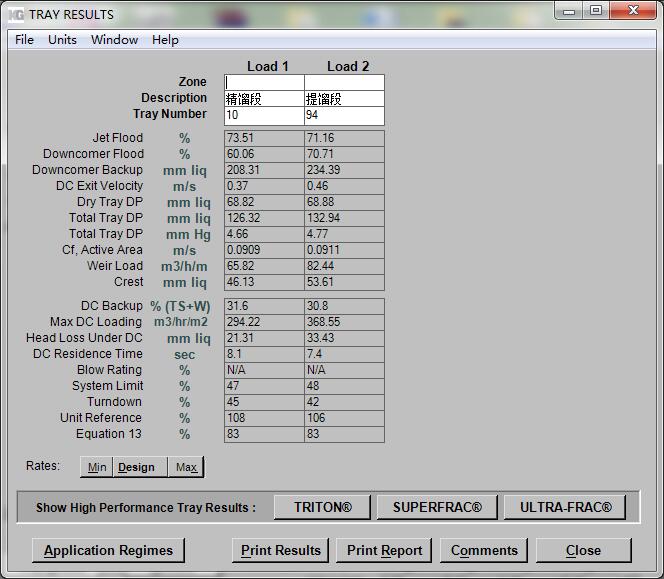Click the Jet Flood row label
Screen dimensions: 664x579
pos(118,138)
